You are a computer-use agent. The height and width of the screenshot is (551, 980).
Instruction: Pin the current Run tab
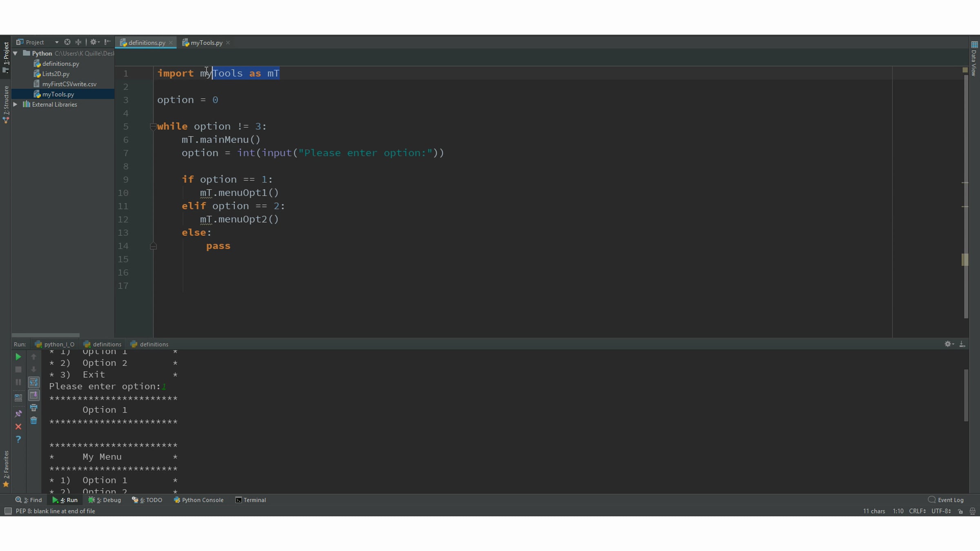point(18,413)
